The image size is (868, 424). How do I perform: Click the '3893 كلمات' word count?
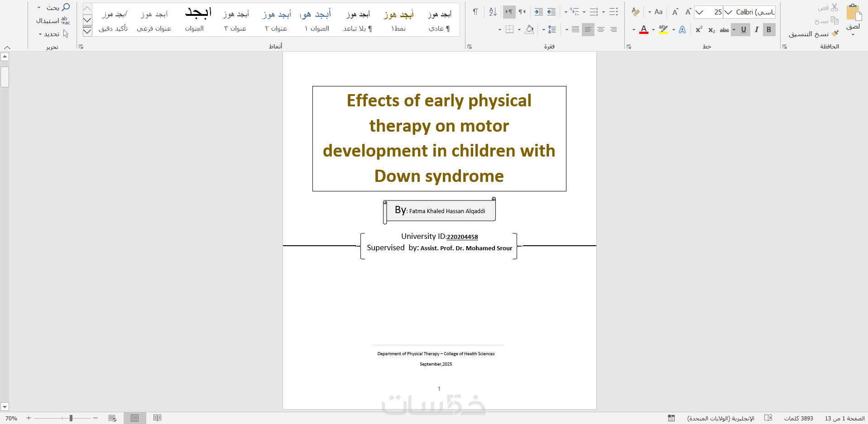(799, 418)
